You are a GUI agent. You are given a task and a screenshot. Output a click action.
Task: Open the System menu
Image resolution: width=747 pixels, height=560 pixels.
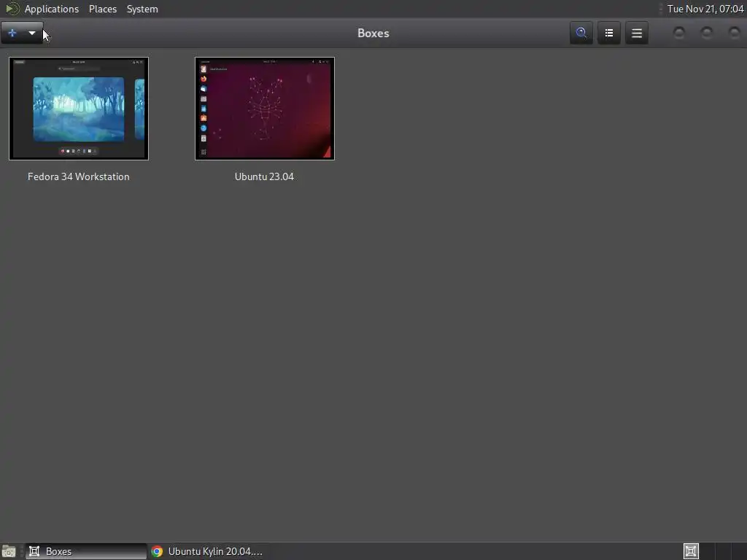click(142, 9)
